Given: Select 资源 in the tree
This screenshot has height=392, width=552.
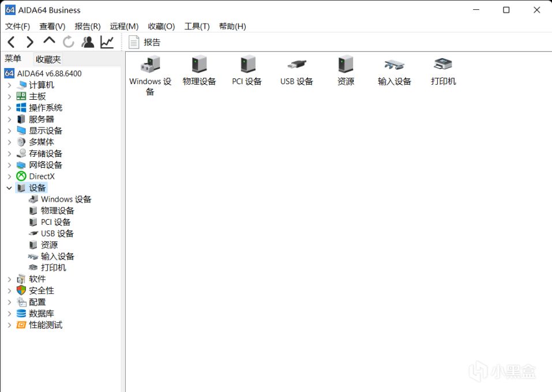Looking at the screenshot, I should [x=49, y=245].
